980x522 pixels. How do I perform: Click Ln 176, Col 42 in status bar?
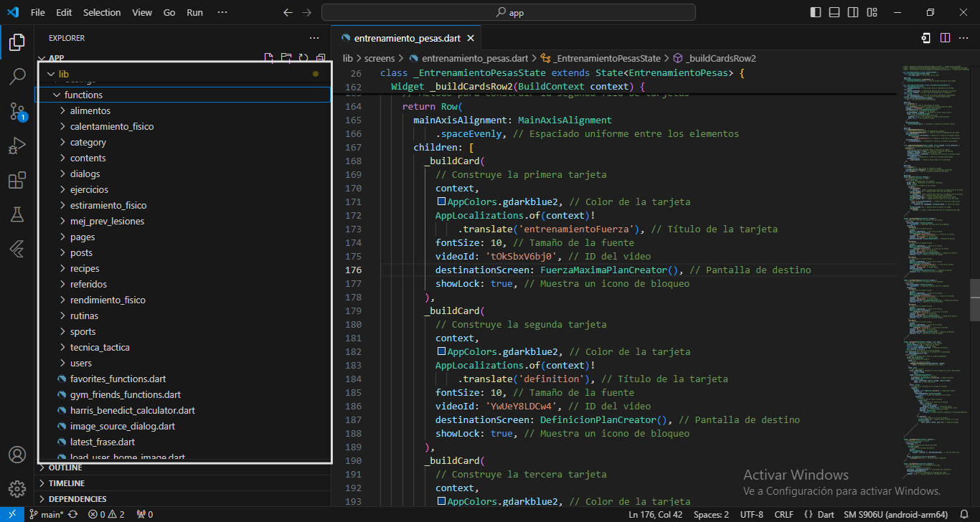coord(655,514)
